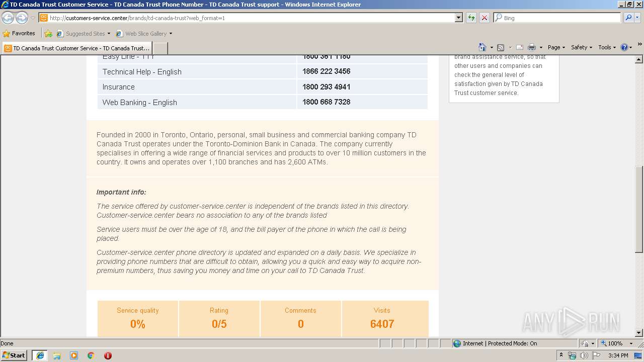Screen dimensions: 644x362
Task: Select phone number 1800 668 7328
Action: [x=327, y=102]
